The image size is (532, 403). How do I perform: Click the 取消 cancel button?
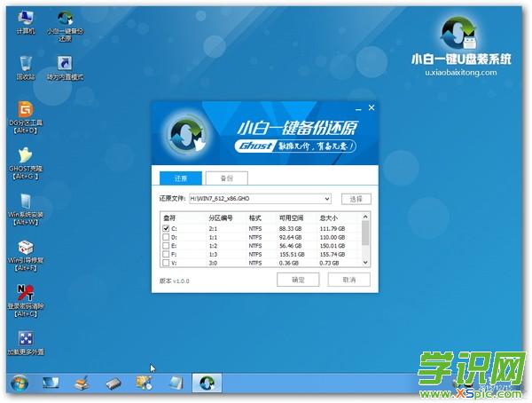pos(348,280)
